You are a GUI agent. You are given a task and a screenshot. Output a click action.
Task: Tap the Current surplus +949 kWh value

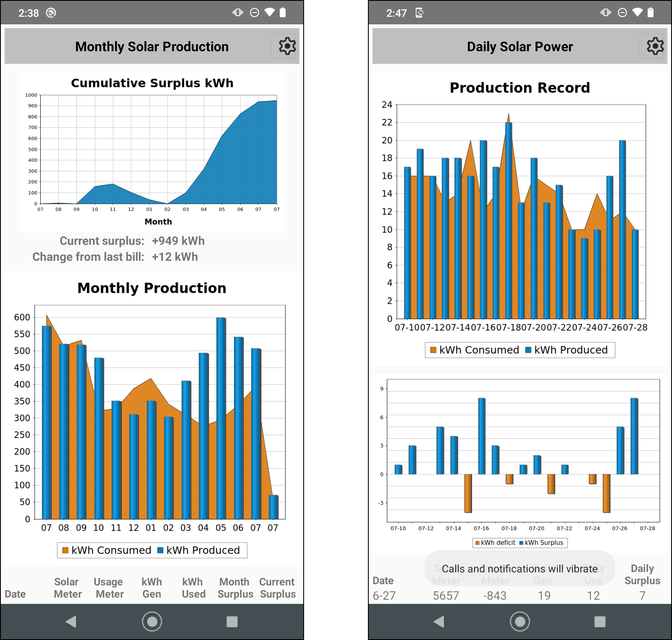point(178,241)
